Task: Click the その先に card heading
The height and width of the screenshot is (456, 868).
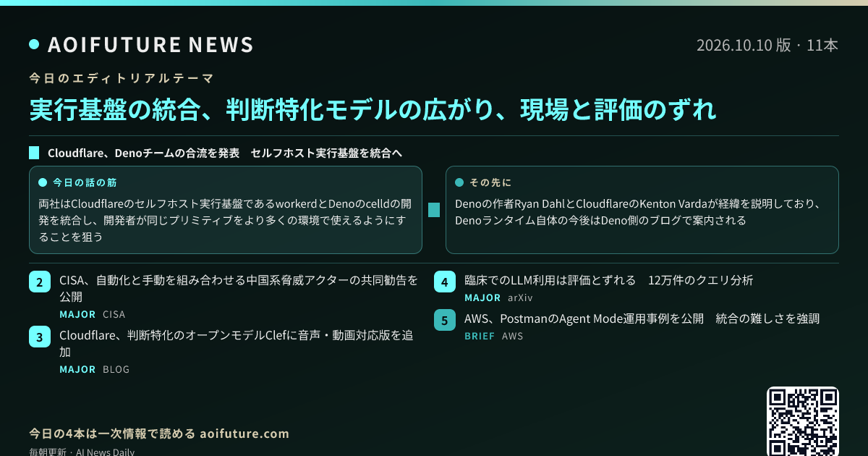Action: 490,182
